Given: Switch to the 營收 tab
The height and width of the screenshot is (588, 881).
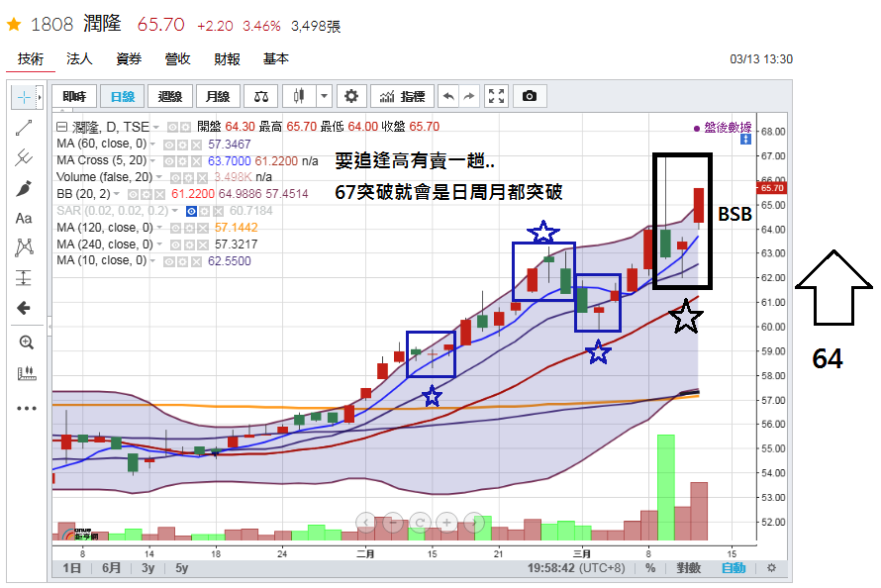Looking at the screenshot, I should 177,58.
